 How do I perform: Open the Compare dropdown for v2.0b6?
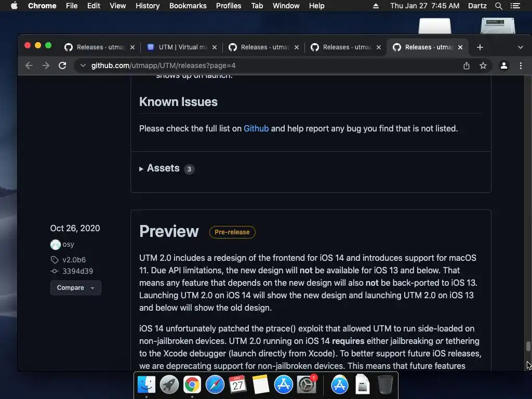[x=76, y=288]
